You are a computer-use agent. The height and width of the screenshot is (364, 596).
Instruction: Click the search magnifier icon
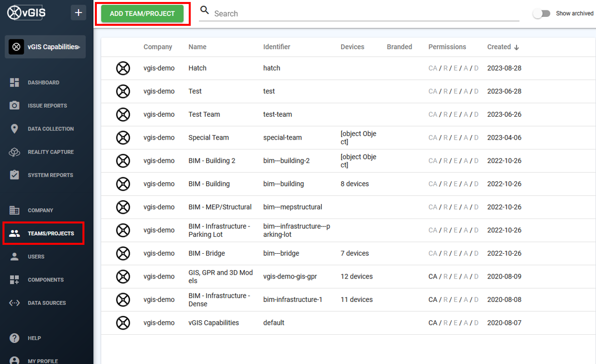(x=205, y=11)
